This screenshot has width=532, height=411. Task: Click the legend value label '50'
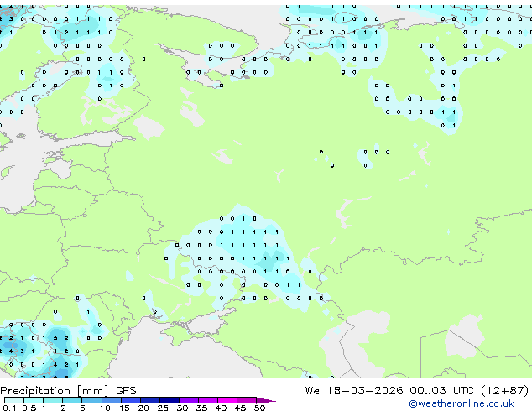[260, 408]
